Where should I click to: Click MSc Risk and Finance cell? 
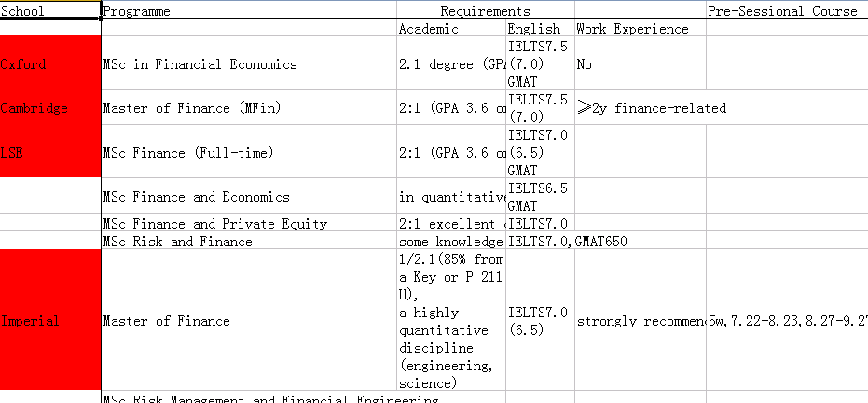248,242
